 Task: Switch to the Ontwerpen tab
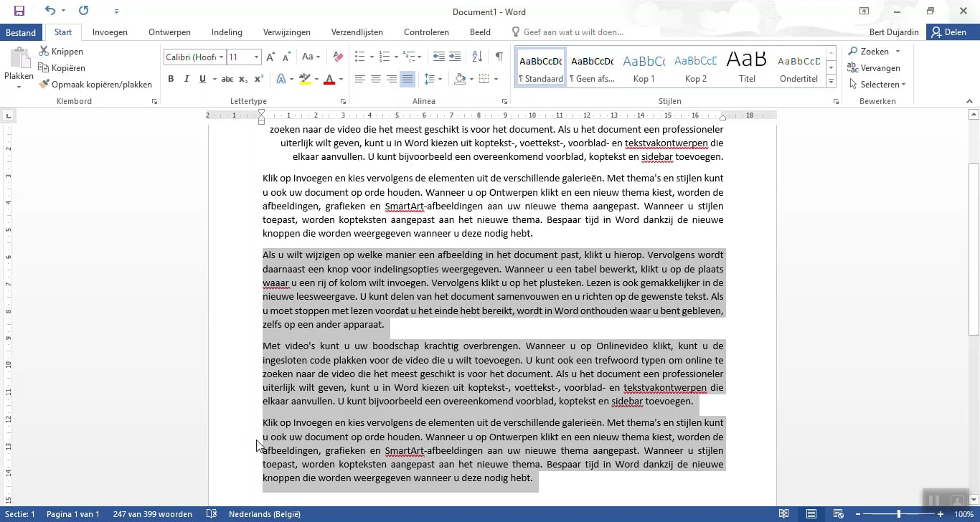tap(169, 32)
